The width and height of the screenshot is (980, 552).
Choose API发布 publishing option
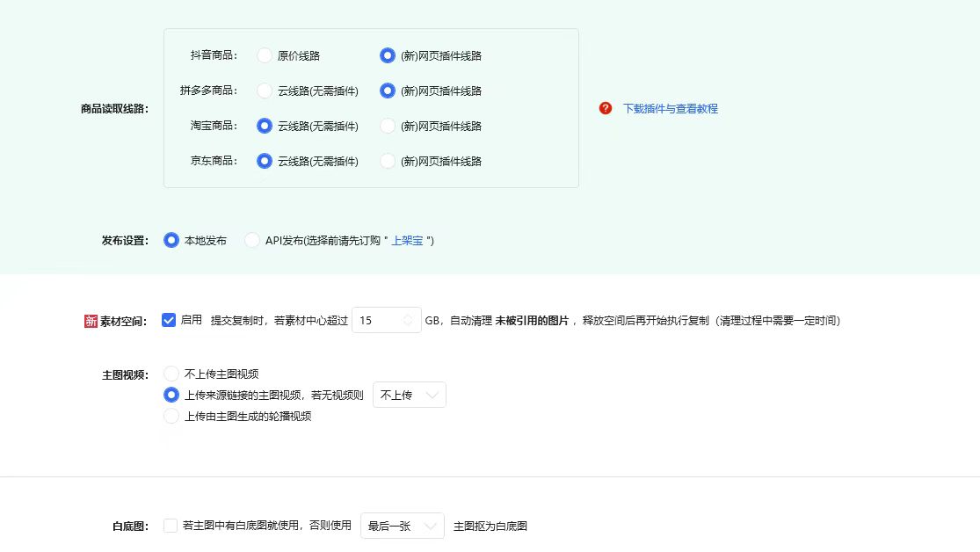point(251,239)
